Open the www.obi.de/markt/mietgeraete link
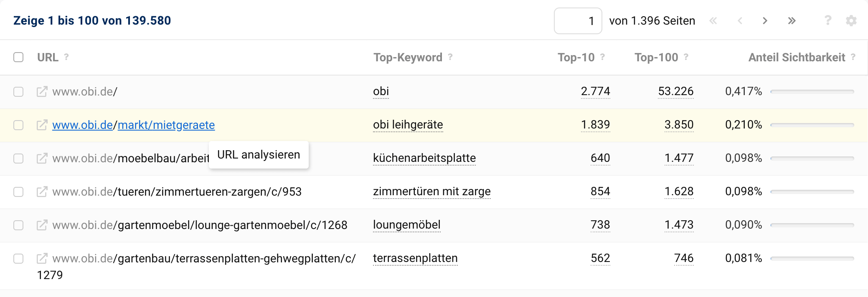 pyautogui.click(x=133, y=125)
